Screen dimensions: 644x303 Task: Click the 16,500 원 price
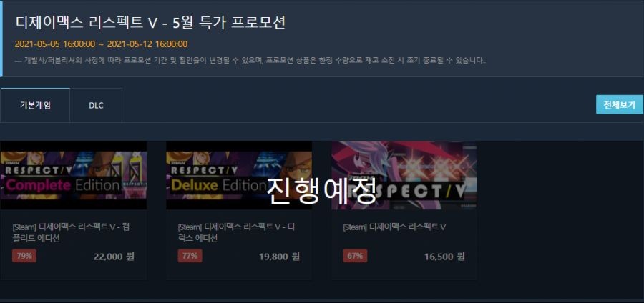click(444, 257)
